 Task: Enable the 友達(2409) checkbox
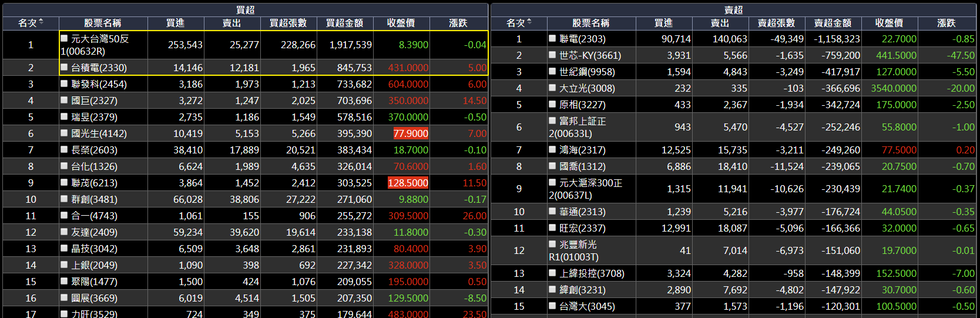[x=65, y=232]
